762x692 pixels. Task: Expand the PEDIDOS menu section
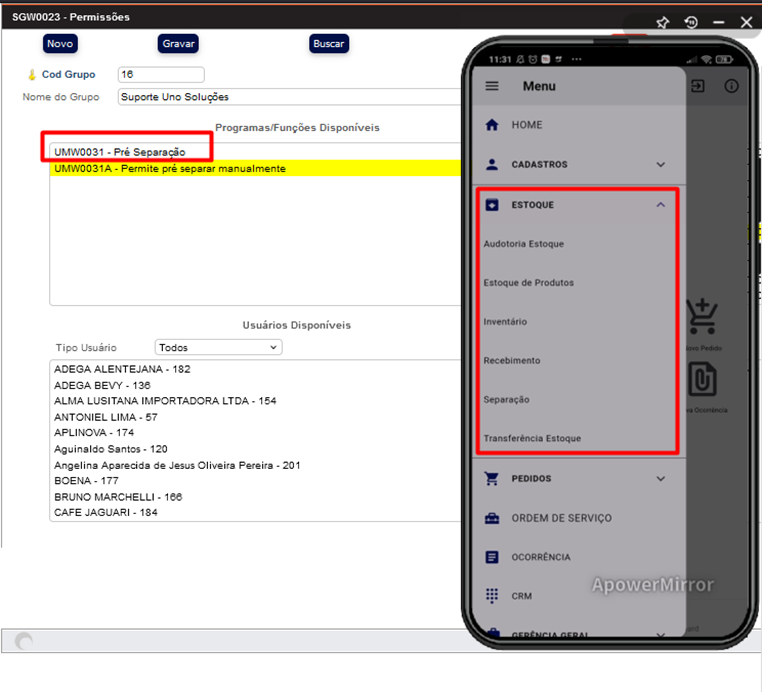660,479
